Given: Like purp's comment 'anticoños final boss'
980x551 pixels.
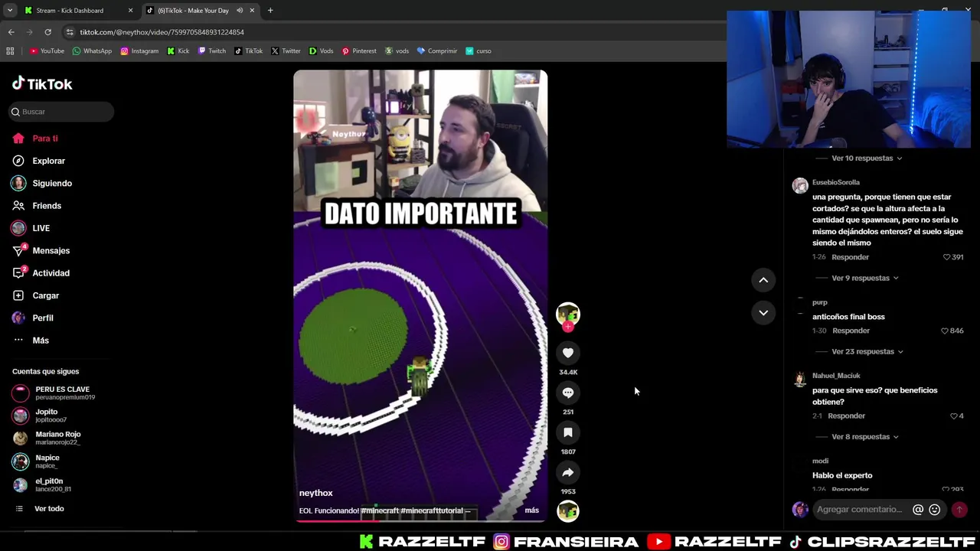Looking at the screenshot, I should click(945, 331).
